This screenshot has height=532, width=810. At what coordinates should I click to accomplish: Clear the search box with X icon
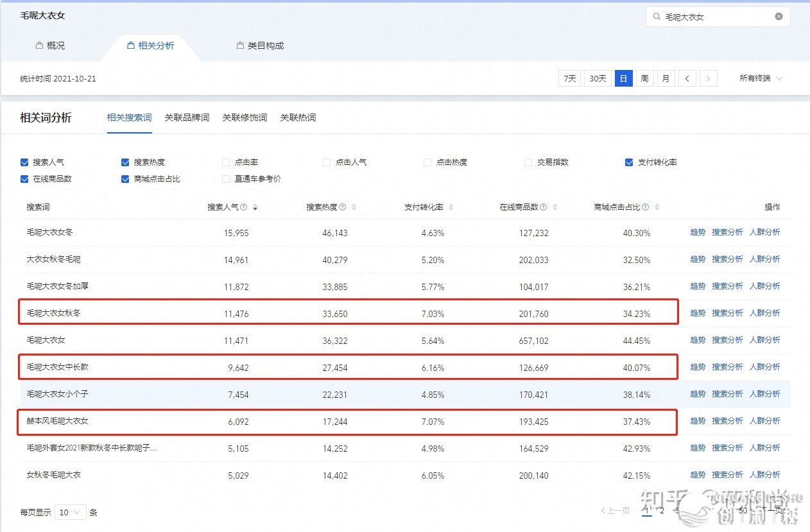pyautogui.click(x=779, y=17)
